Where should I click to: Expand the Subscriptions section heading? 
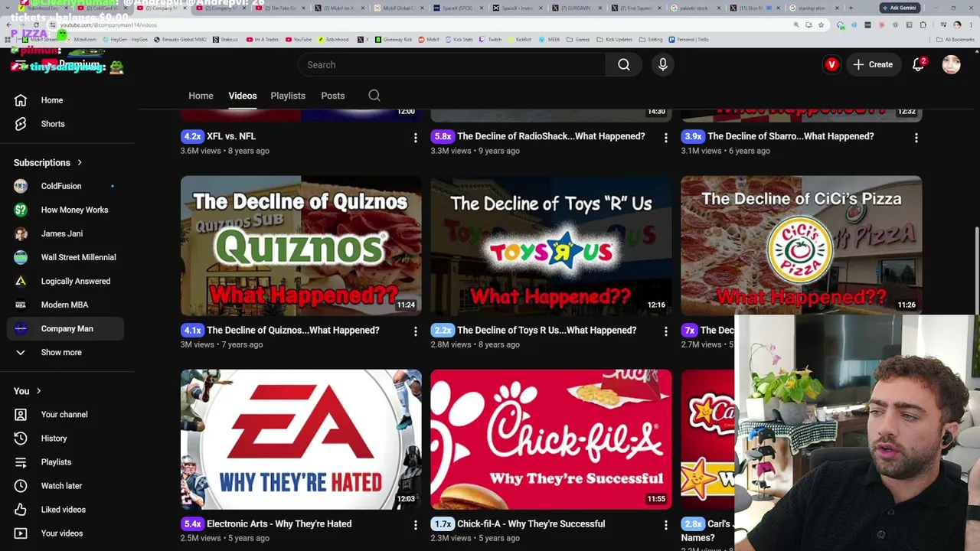[x=47, y=162]
